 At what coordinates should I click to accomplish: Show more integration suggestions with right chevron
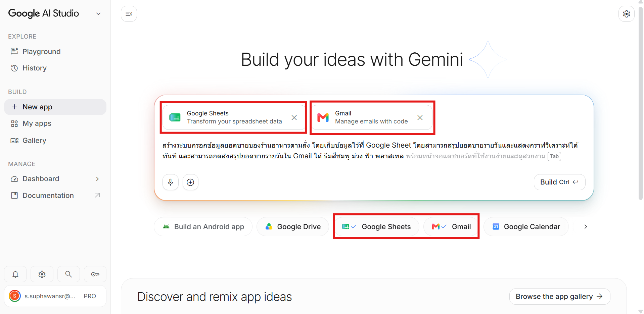(x=586, y=227)
